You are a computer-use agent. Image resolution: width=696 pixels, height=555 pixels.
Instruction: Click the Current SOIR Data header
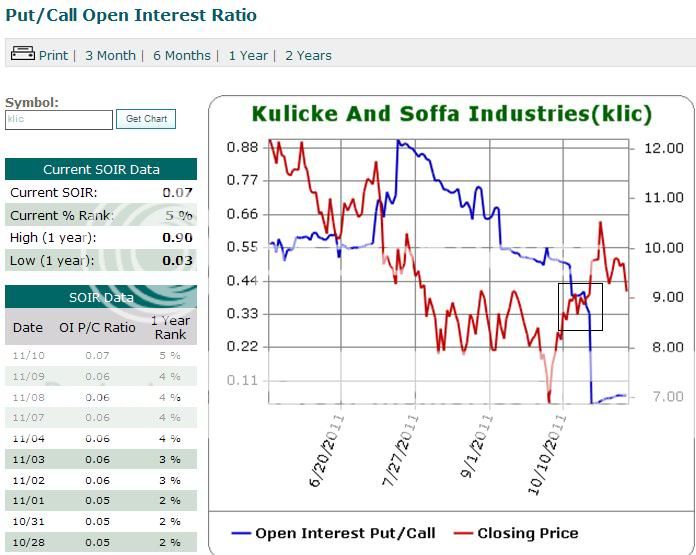(x=101, y=170)
